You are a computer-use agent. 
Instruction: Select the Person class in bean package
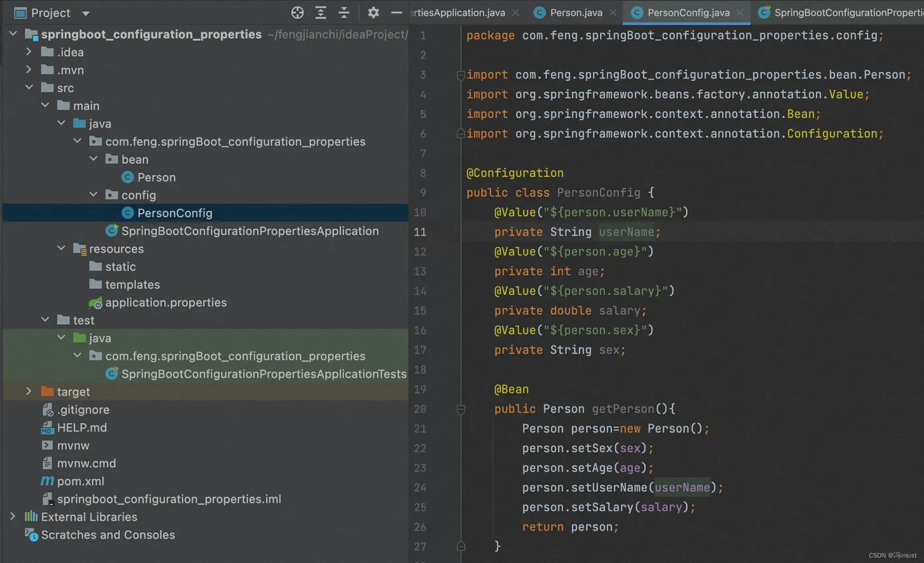tap(156, 177)
